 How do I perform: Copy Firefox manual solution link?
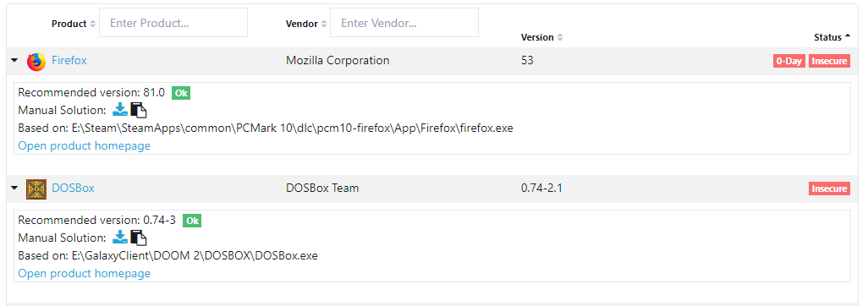(139, 110)
